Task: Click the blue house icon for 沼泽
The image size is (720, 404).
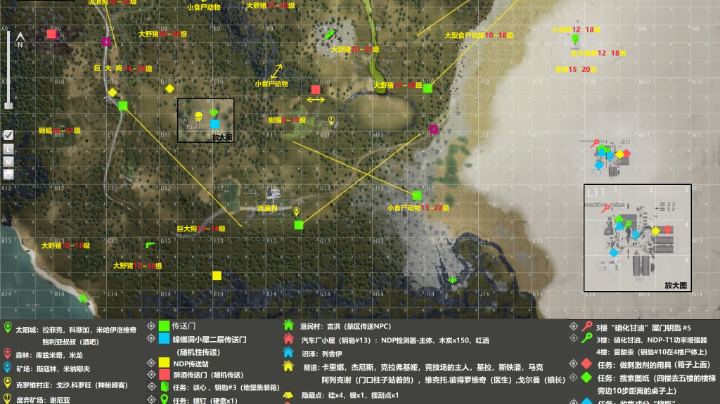Action: point(288,352)
